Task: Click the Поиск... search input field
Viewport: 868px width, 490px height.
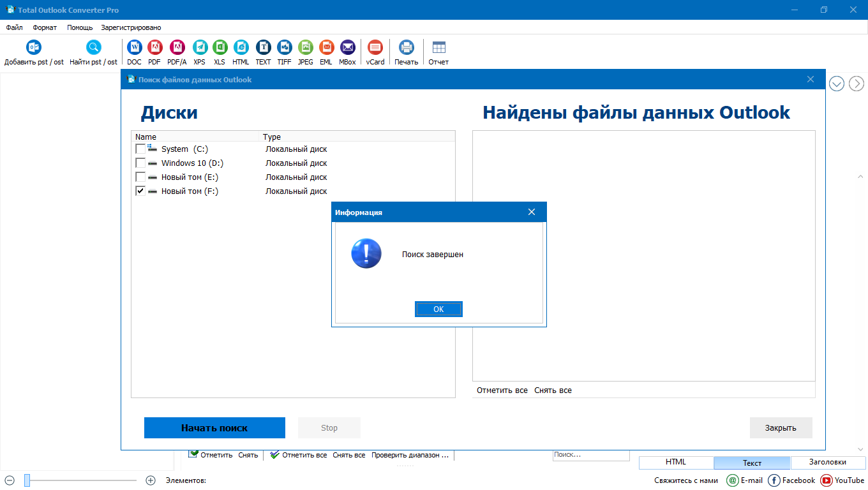Action: 590,455
